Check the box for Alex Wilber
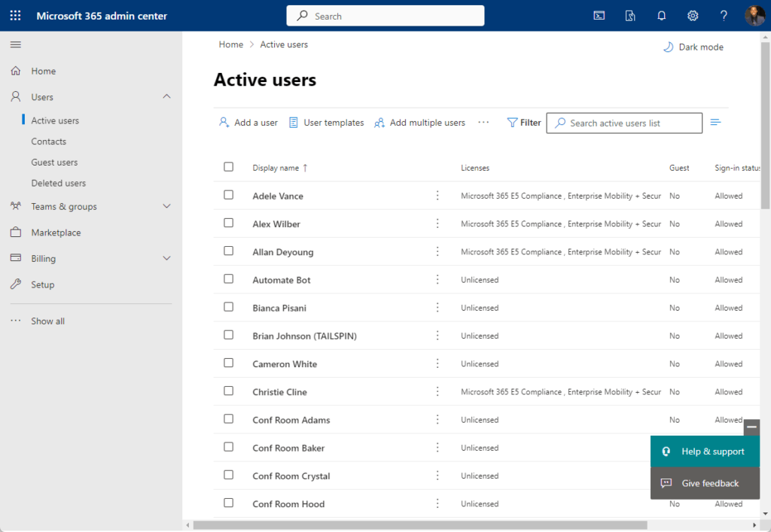The image size is (771, 532). coord(229,223)
